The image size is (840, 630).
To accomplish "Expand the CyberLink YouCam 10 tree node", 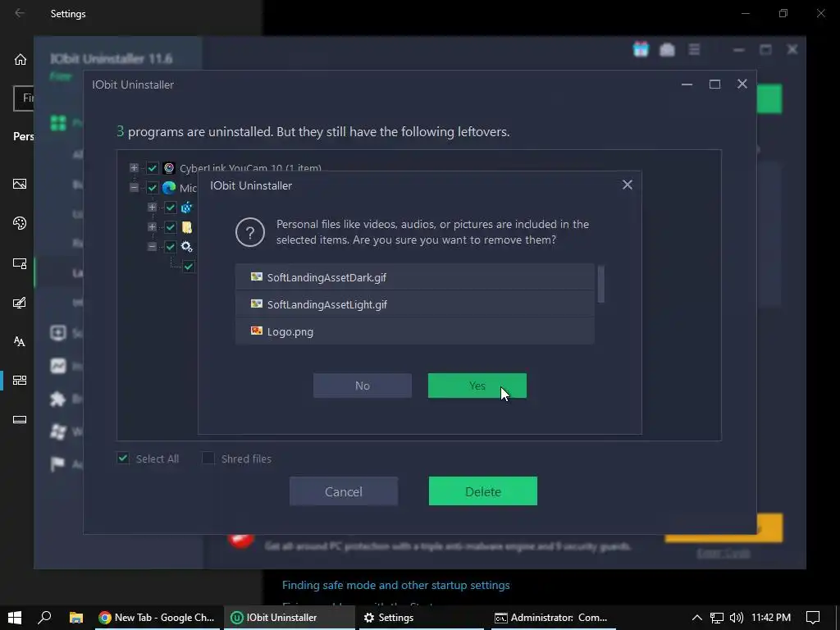I will pos(134,167).
